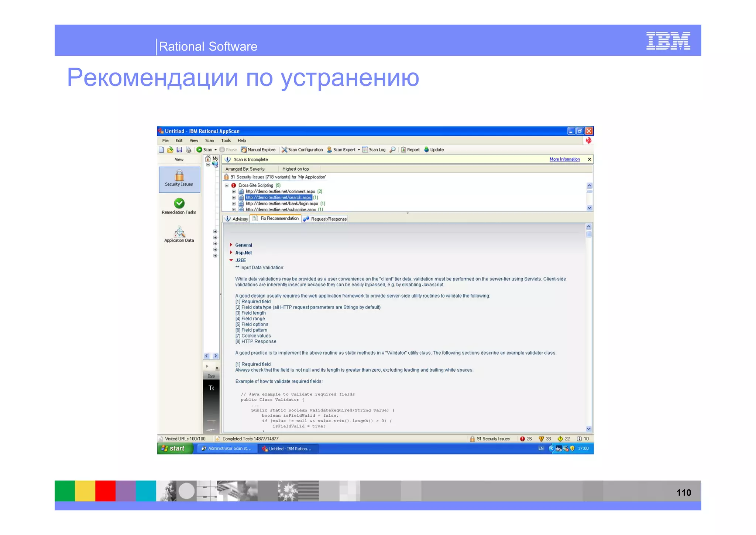Viewport: 756px width, 535px height.
Task: Click the Pause toolbar button
Action: (x=228, y=150)
